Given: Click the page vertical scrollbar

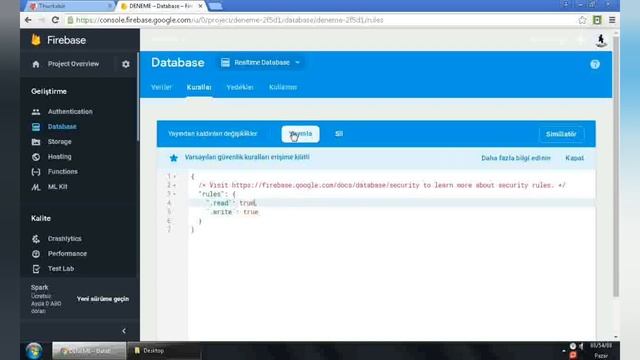Looking at the screenshot, I should point(616,166).
